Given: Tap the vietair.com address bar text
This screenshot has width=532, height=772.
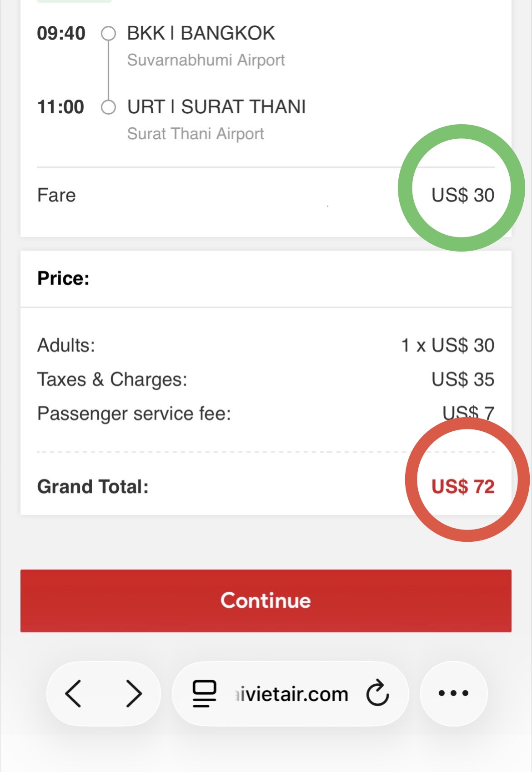Looking at the screenshot, I should pos(292,694).
